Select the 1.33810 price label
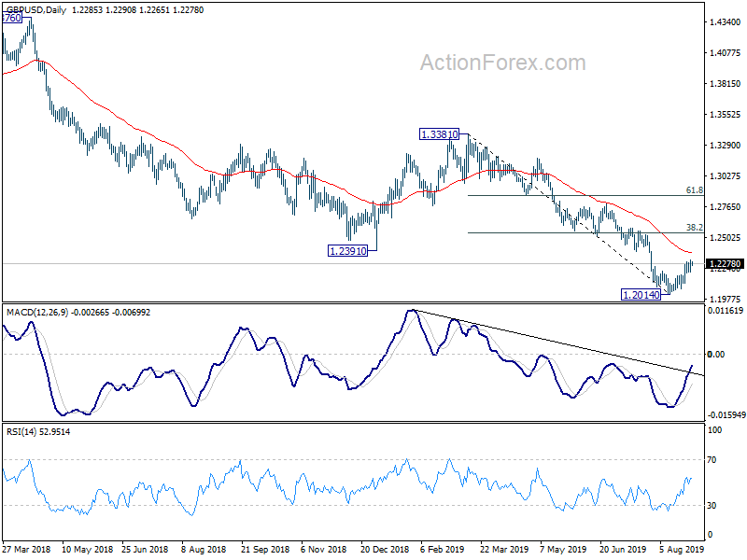Screen dimensions: 747x560 [x=439, y=134]
